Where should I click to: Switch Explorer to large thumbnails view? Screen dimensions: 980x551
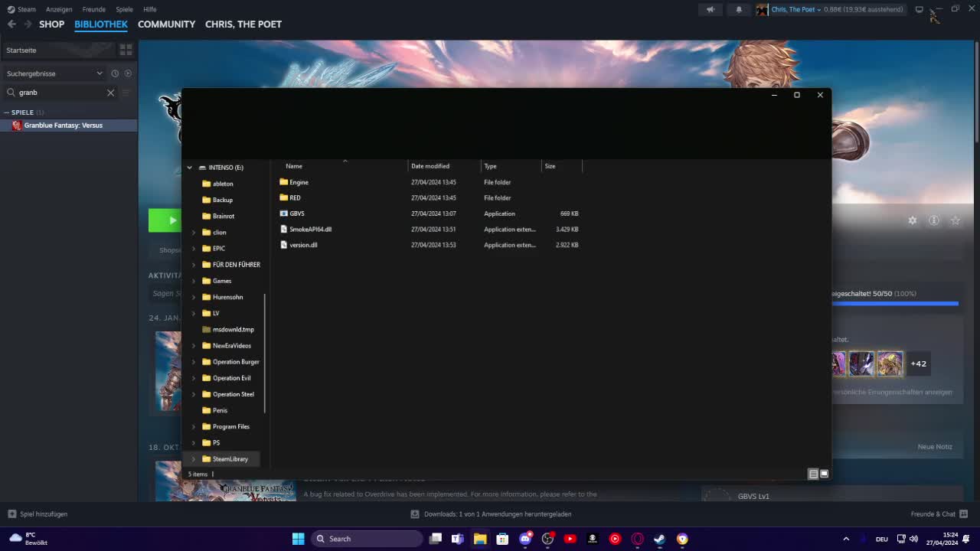824,473
